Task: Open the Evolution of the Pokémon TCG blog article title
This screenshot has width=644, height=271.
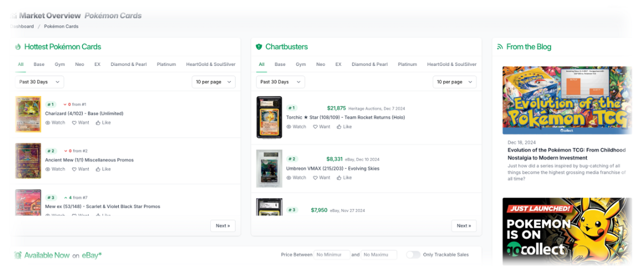Action: (x=567, y=154)
